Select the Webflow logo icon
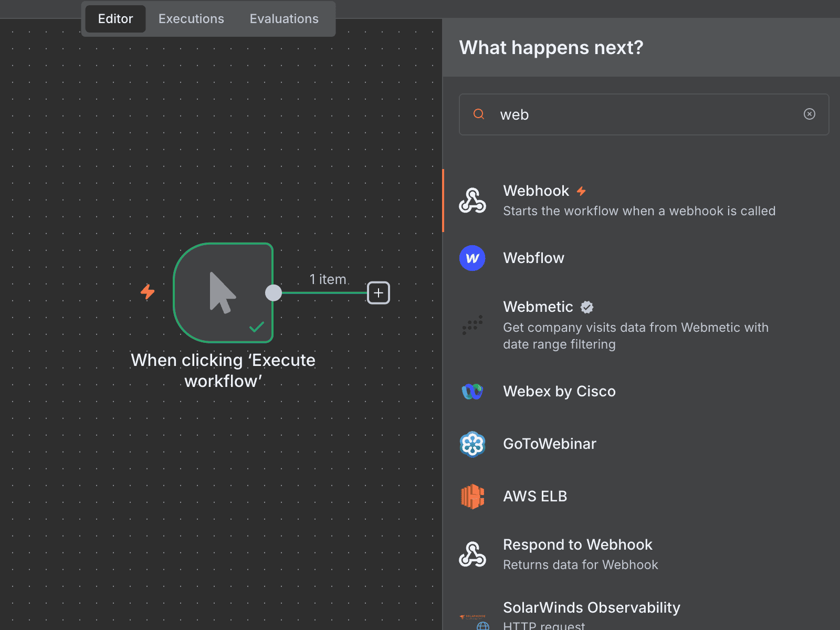The width and height of the screenshot is (840, 630). pyautogui.click(x=472, y=258)
